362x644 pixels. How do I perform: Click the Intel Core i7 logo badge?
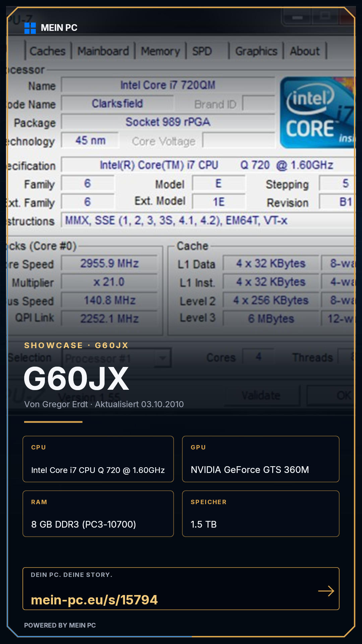(x=317, y=112)
